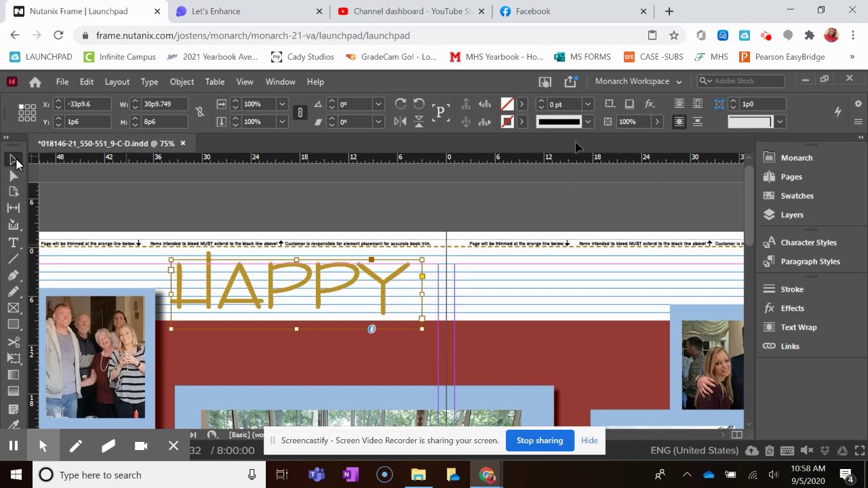The height and width of the screenshot is (488, 868).
Task: Select the Pen tool
Action: pyautogui.click(x=13, y=275)
